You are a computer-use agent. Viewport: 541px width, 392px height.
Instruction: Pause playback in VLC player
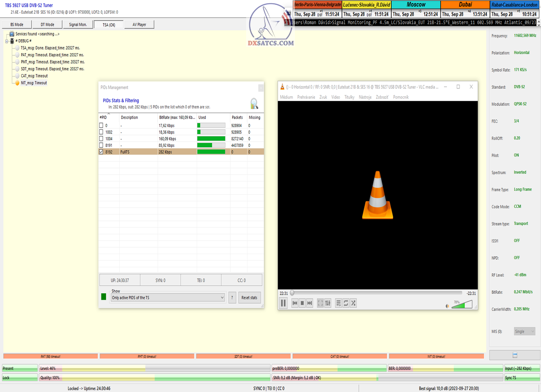284,303
